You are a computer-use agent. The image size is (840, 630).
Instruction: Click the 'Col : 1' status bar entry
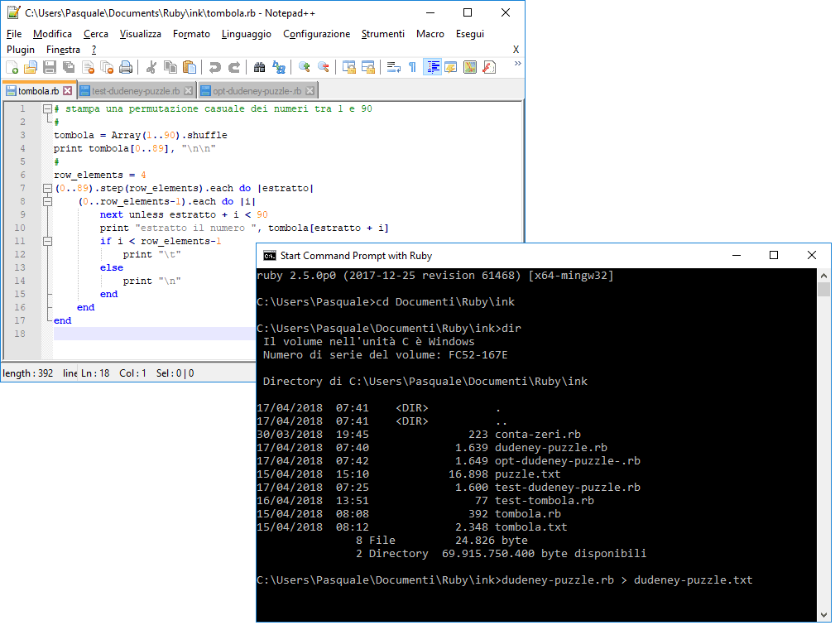click(x=132, y=373)
